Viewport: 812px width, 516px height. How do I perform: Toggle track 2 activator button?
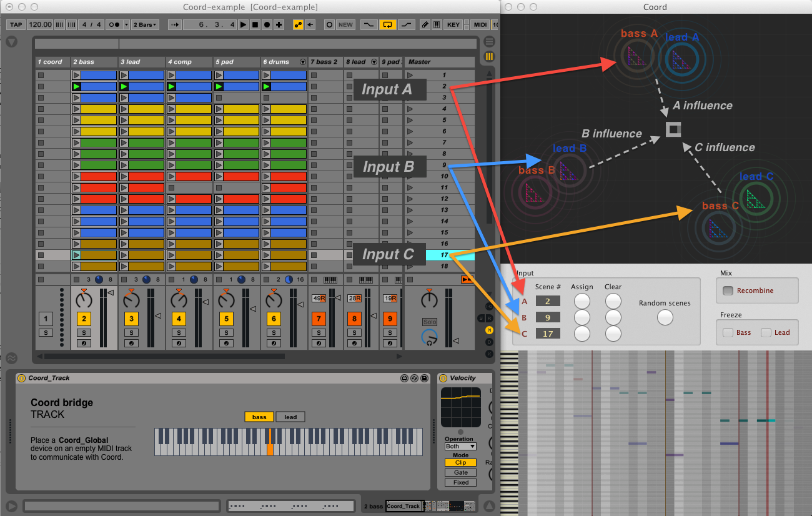[84, 319]
